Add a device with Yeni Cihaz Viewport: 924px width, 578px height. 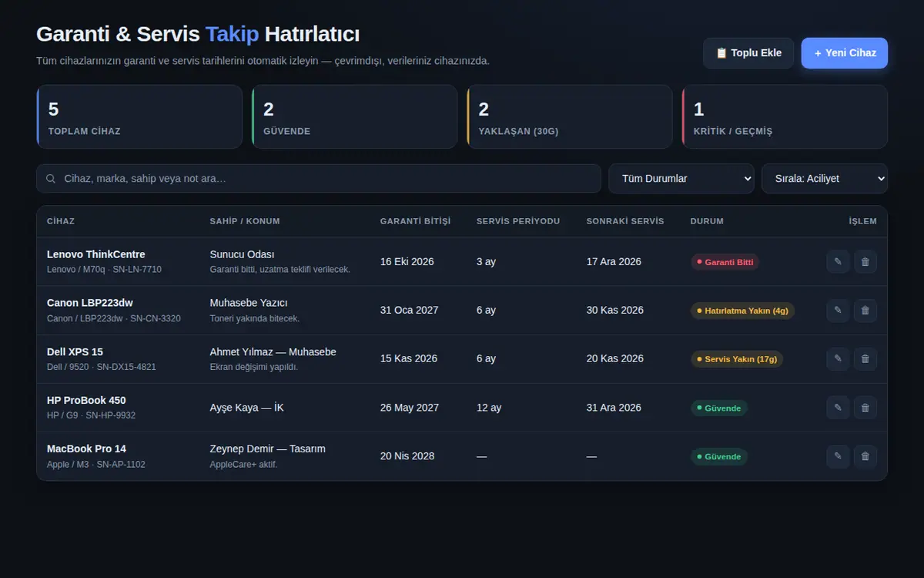point(845,53)
